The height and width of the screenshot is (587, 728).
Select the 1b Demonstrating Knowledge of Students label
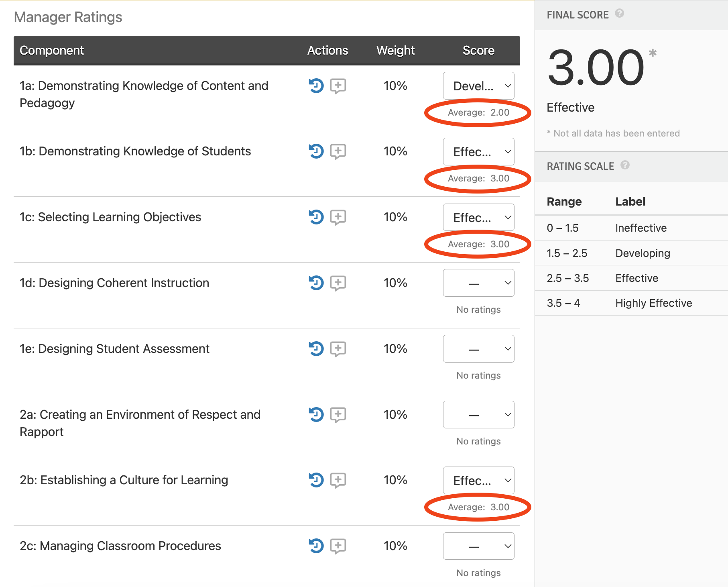point(135,151)
